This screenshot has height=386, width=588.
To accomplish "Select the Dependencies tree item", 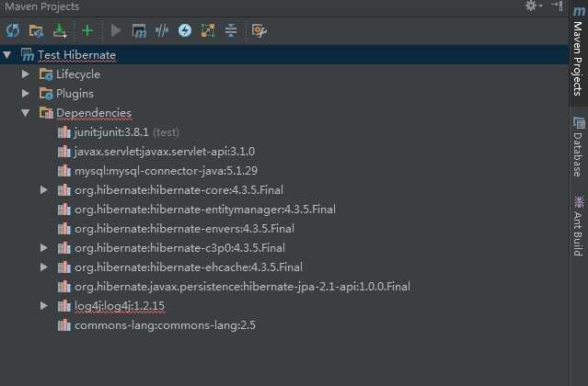I will tap(94, 113).
